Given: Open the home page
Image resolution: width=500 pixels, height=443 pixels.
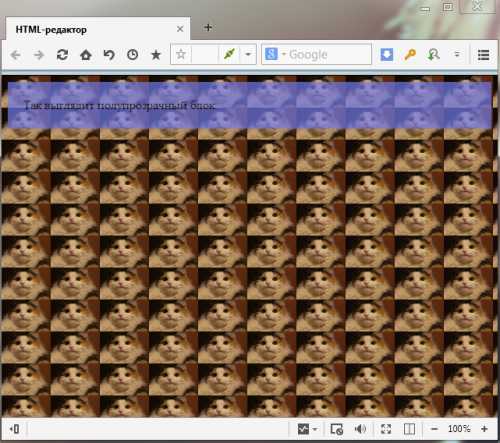Looking at the screenshot, I should tap(86, 55).
